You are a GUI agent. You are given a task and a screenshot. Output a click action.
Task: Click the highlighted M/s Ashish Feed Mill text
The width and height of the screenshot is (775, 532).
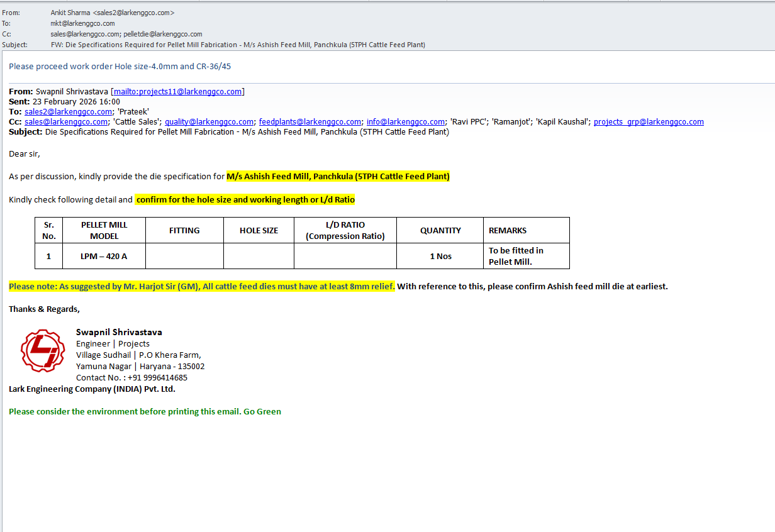click(x=338, y=177)
